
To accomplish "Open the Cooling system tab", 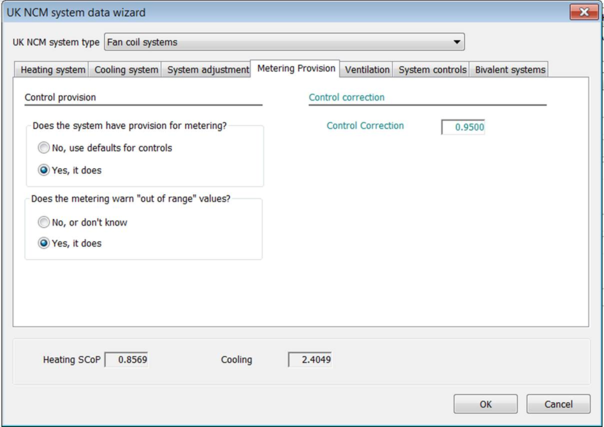I will click(126, 70).
